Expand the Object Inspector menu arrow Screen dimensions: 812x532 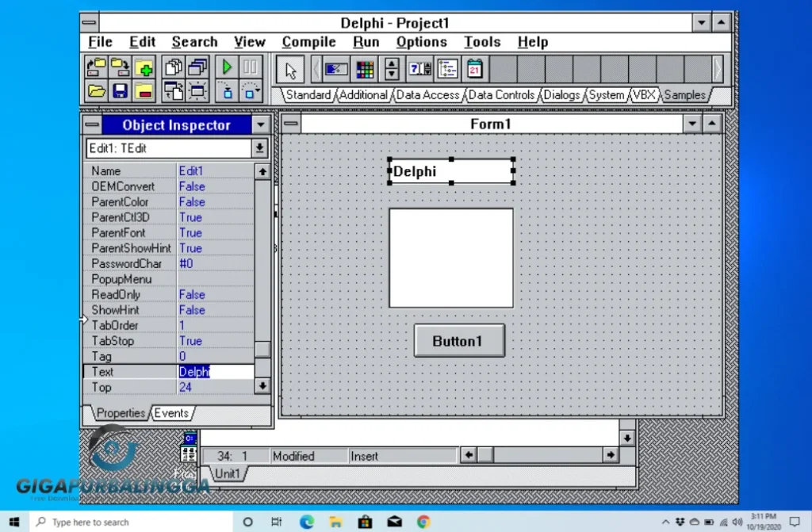(x=261, y=124)
